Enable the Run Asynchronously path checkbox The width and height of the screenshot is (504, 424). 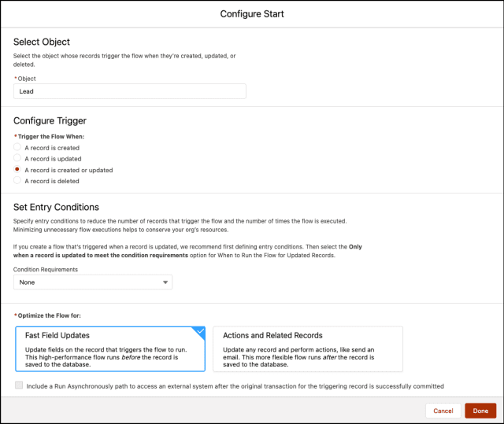point(19,385)
